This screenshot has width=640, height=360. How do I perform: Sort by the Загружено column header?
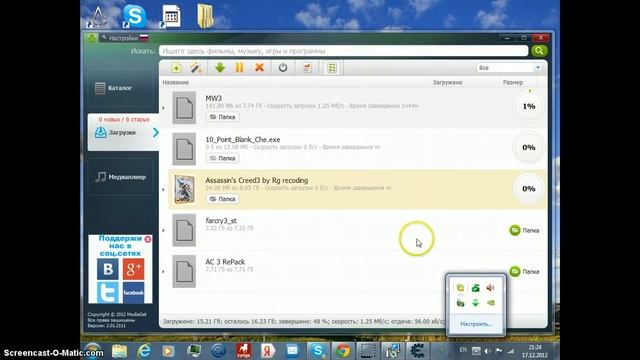click(448, 82)
